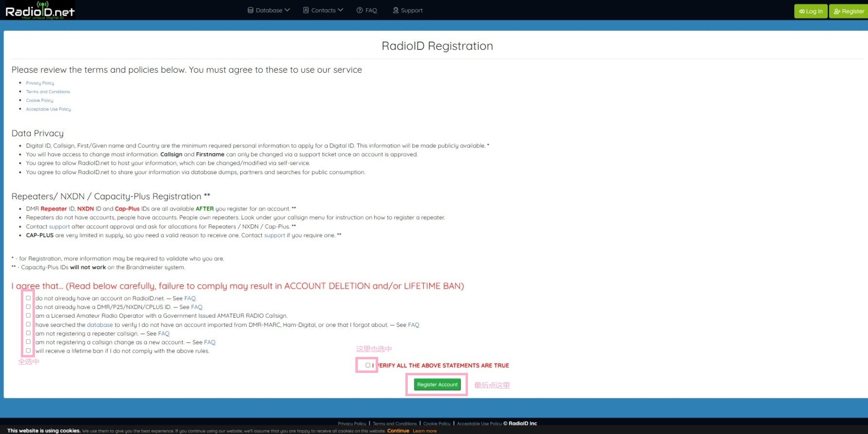
Task: Enable 'will receive a lifetime ban' checkbox
Action: point(28,351)
